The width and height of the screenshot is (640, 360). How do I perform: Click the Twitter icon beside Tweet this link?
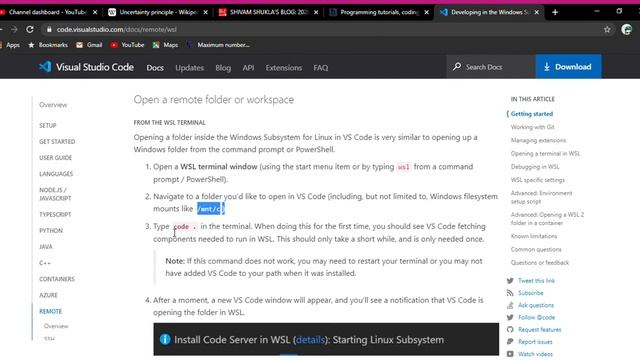pos(510,281)
